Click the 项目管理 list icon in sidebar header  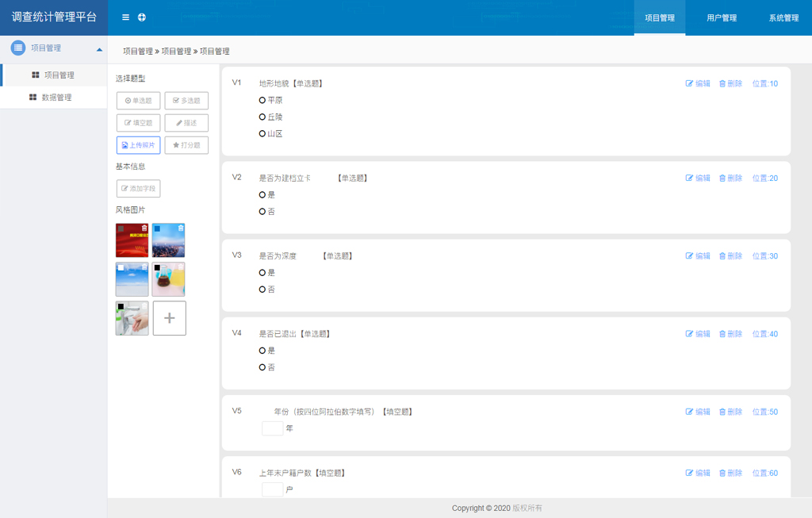[18, 48]
